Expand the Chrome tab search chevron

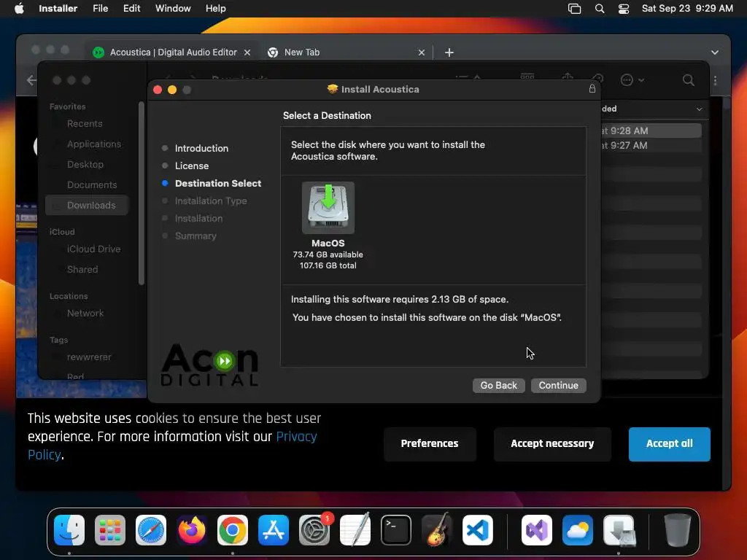715,52
